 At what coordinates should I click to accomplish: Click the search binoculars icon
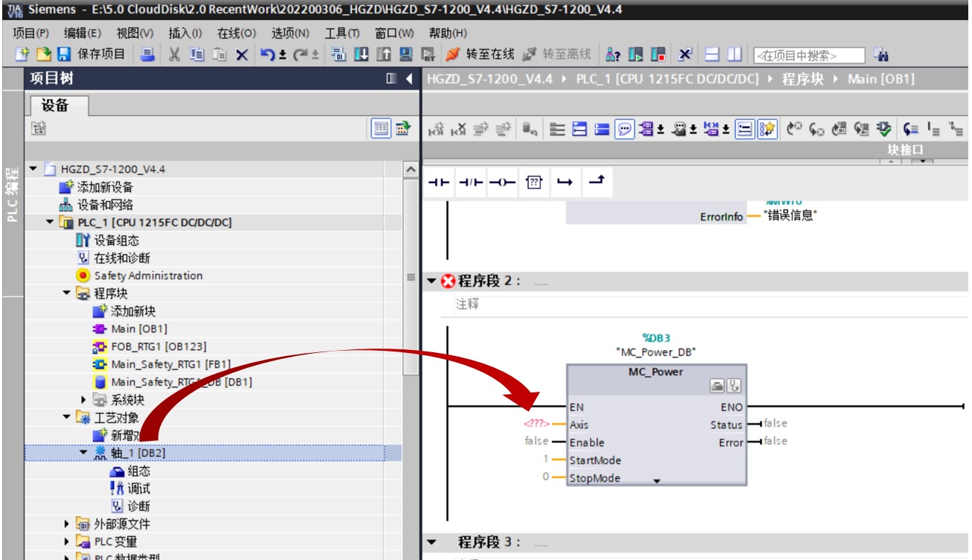882,54
